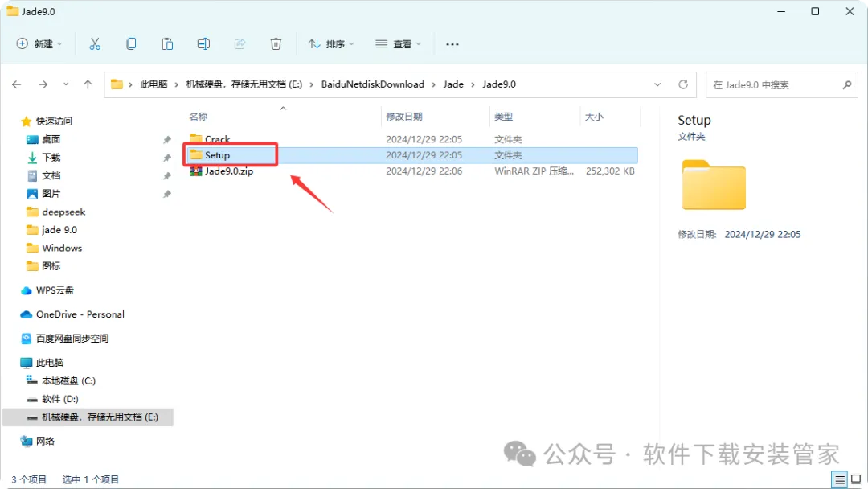
Task: Click the Jade breadcrumb segment
Action: point(453,84)
